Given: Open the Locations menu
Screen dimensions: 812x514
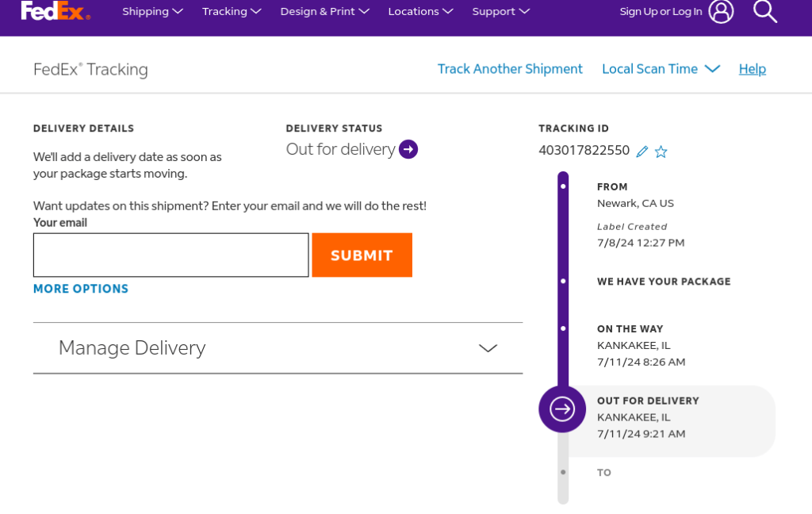Looking at the screenshot, I should click(x=420, y=11).
